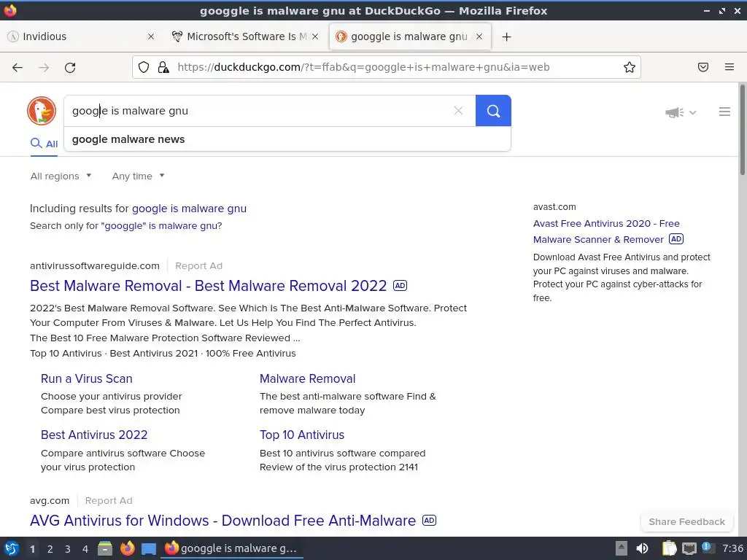Switch to workspace 1
747x560 pixels.
tap(32, 549)
